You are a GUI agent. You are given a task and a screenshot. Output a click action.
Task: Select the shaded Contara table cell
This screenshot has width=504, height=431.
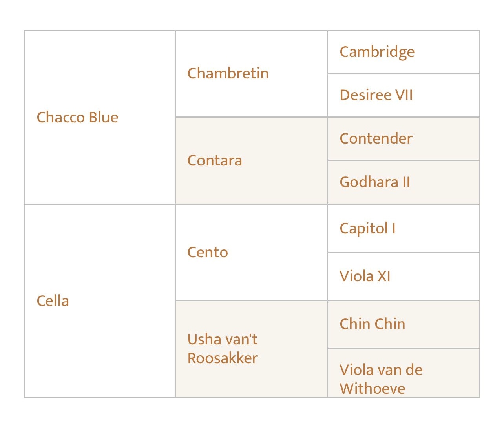251,161
